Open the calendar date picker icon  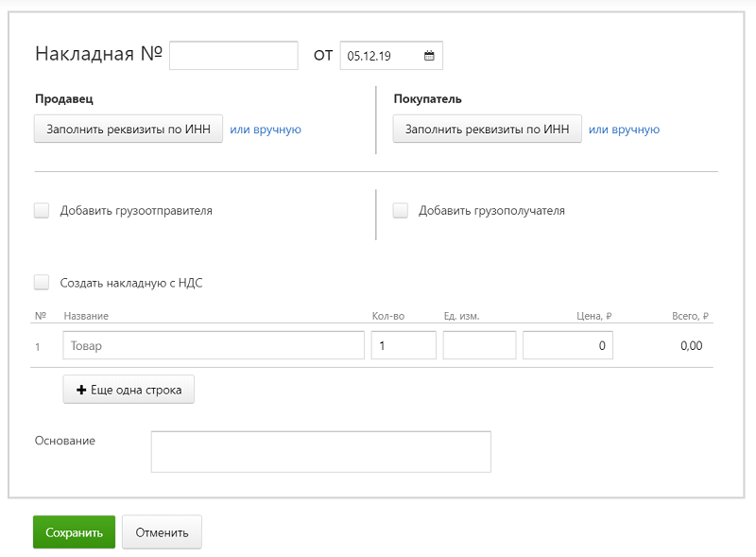(429, 56)
